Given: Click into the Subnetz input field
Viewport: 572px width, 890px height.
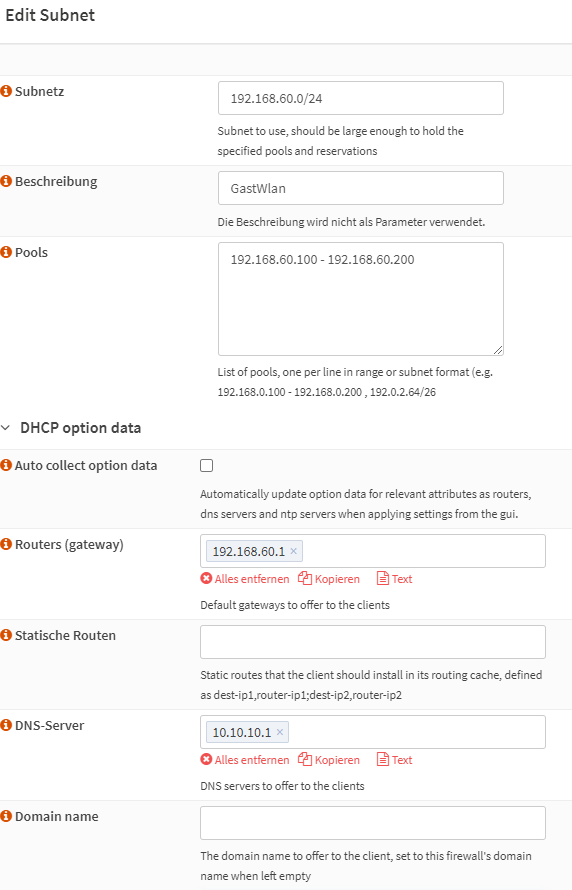Looking at the screenshot, I should coord(360,98).
